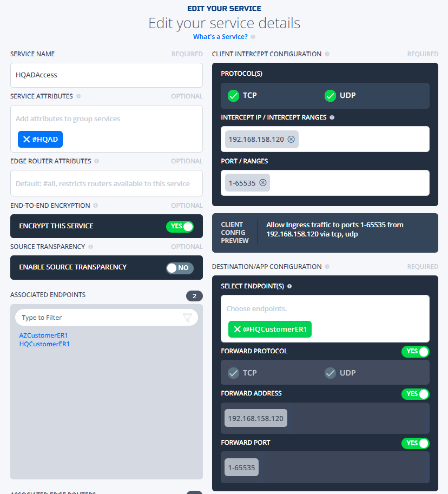Open the What's a Service? link
448x494 pixels.
pos(220,37)
